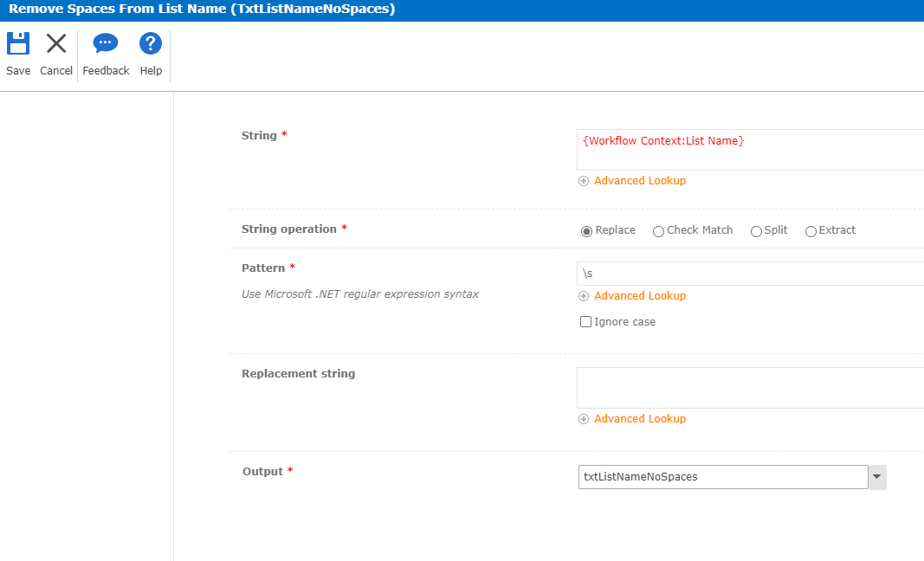Open Help question mark icon
The height and width of the screenshot is (561, 924).
pyautogui.click(x=151, y=44)
